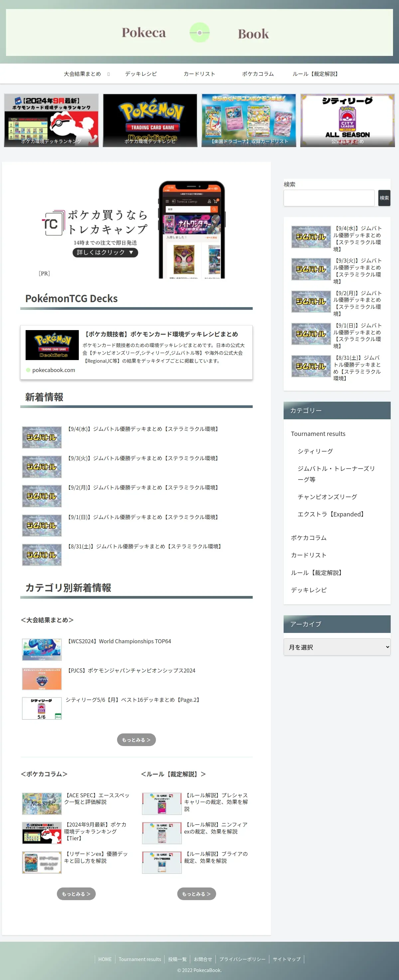Open the カードリスト menu item
This screenshot has height=980, width=399.
[x=199, y=74]
